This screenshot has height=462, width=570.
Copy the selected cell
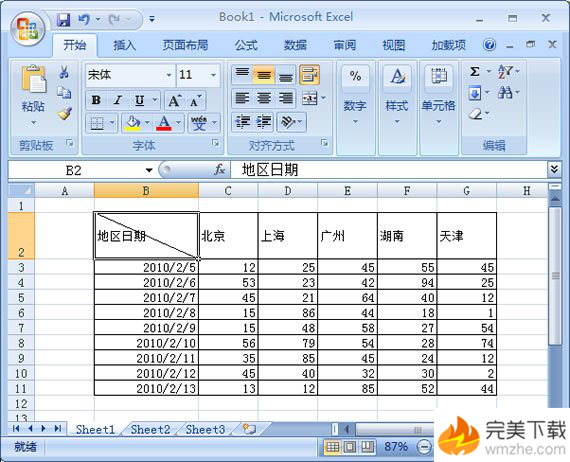click(64, 93)
